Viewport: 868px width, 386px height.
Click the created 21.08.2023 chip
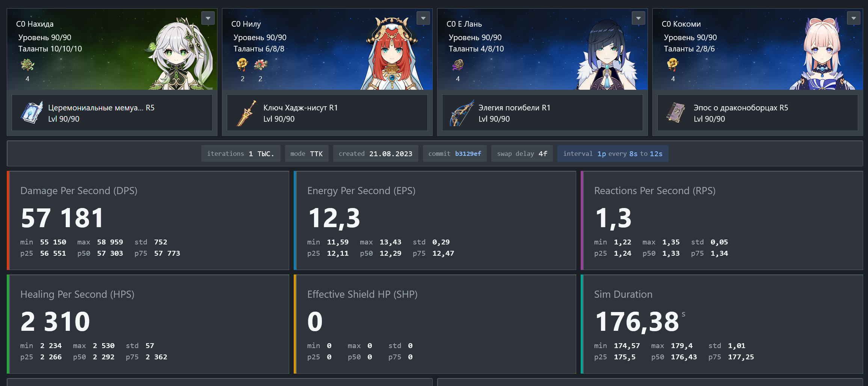[376, 154]
